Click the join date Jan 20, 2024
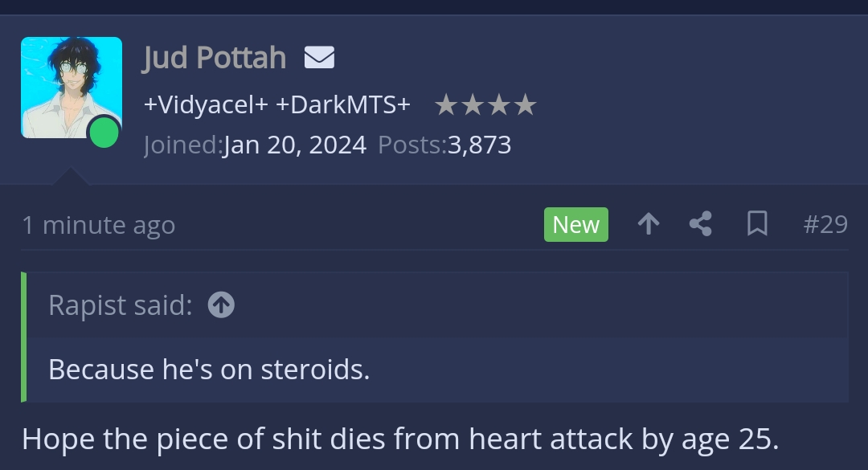The image size is (868, 470). click(x=295, y=145)
